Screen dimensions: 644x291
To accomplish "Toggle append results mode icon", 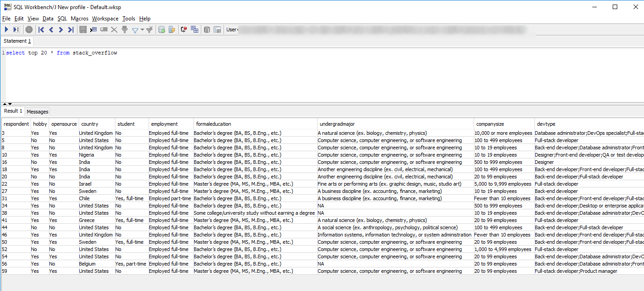I will pyautogui.click(x=195, y=30).
